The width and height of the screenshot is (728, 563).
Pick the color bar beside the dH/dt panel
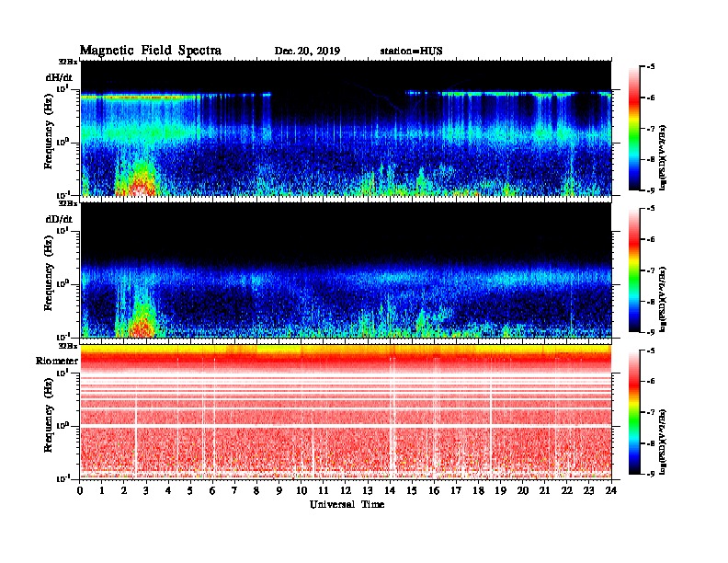634,128
